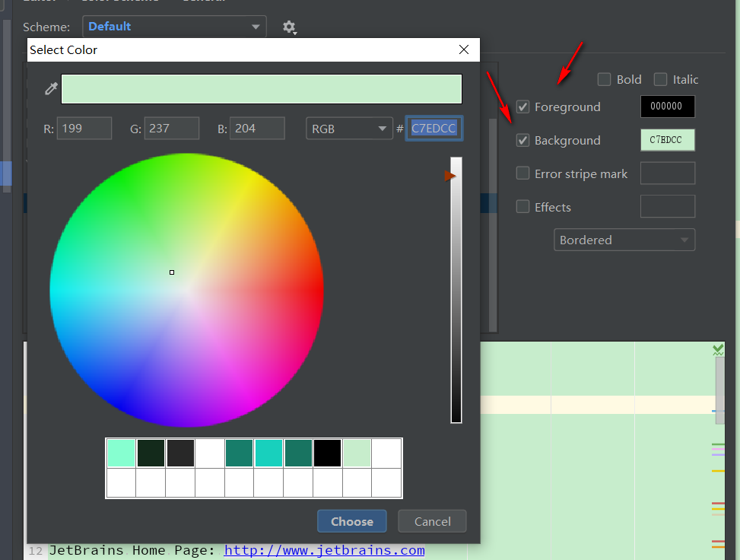Select the dark green recent color swatch
This screenshot has height=560, width=740.
click(x=151, y=453)
